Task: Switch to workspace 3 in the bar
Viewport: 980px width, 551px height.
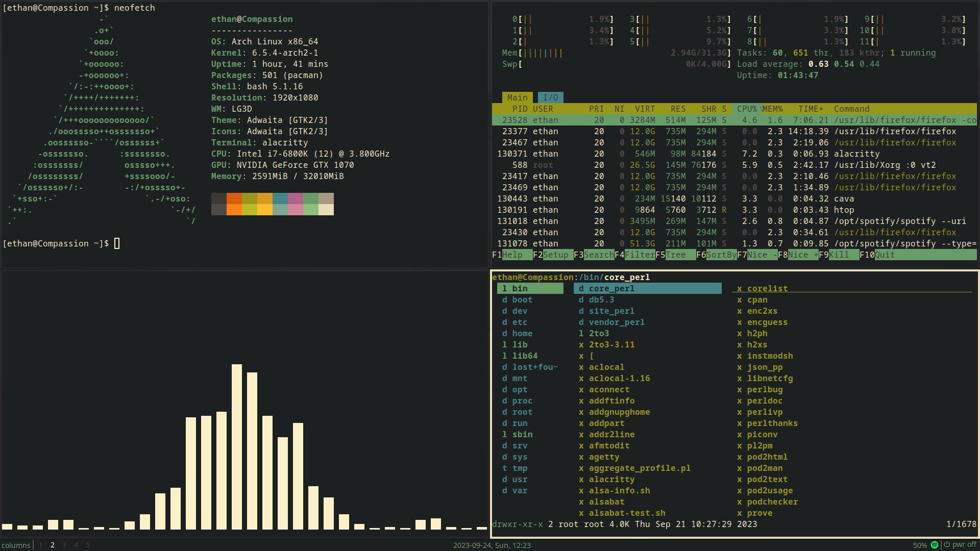Action: [x=64, y=545]
